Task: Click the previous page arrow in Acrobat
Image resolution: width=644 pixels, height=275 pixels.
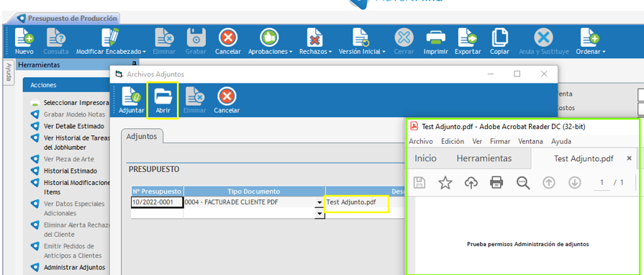Action: pos(549,183)
